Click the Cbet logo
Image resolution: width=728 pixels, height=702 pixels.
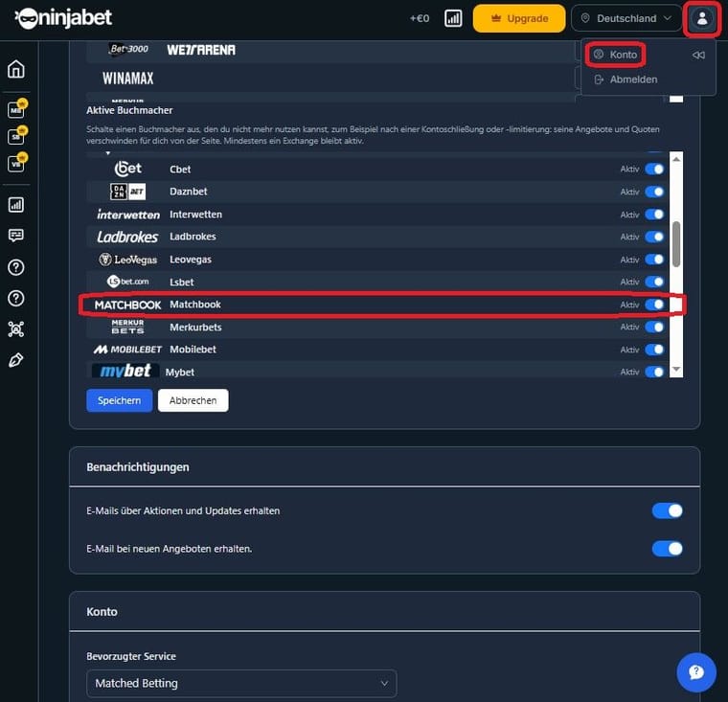pyautogui.click(x=127, y=169)
